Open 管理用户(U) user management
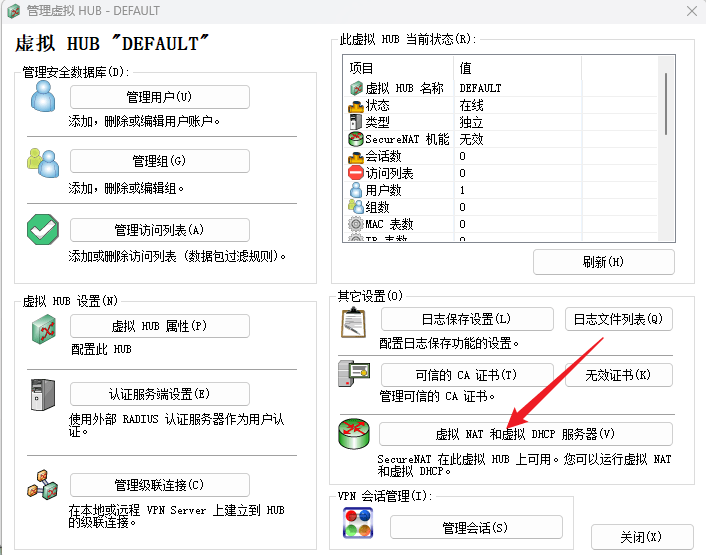Screen dimensions: 706x555 [x=159, y=97]
